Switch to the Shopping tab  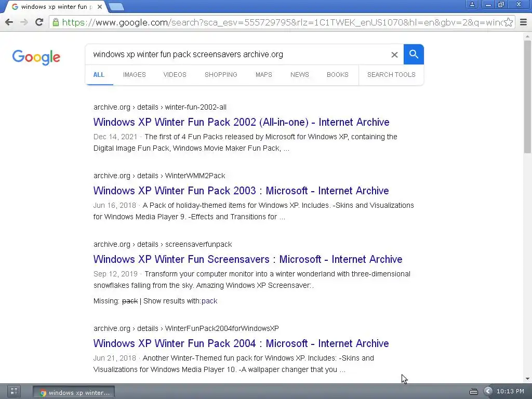pyautogui.click(x=221, y=75)
